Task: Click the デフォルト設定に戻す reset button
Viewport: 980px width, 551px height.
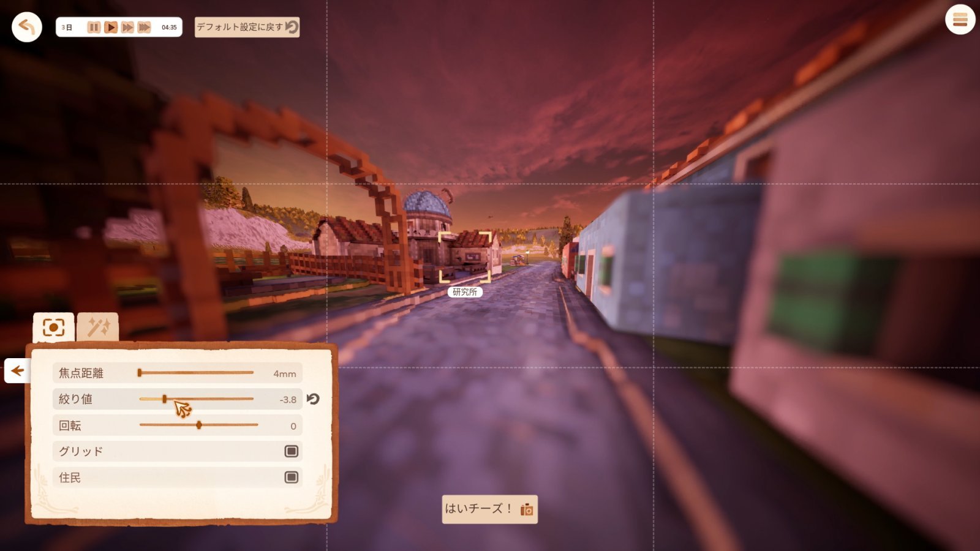Action: 247,27
